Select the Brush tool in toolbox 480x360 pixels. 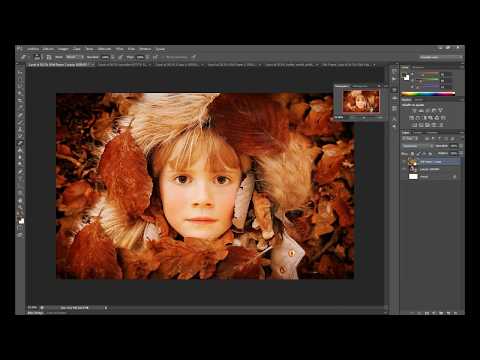click(20, 122)
